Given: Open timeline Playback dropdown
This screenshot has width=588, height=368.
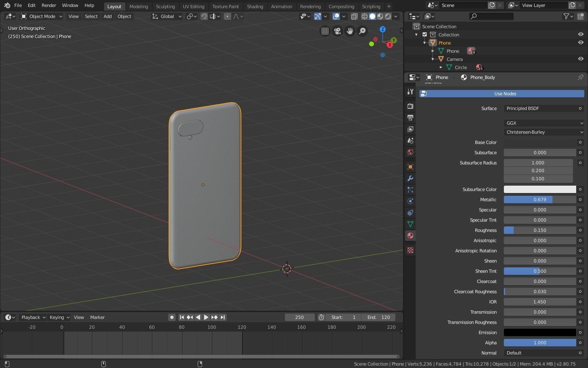Looking at the screenshot, I should coord(33,317).
